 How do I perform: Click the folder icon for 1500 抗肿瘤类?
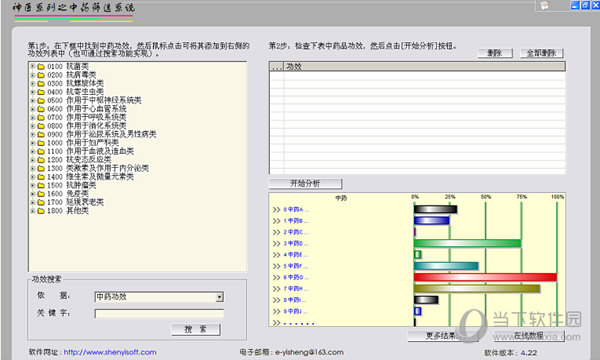tap(41, 186)
